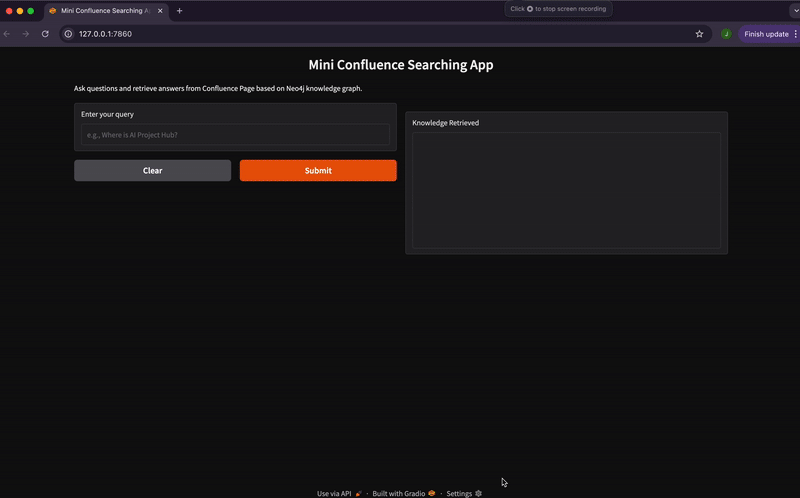
Task: Click the Knowledge Retrieved label
Action: point(445,123)
